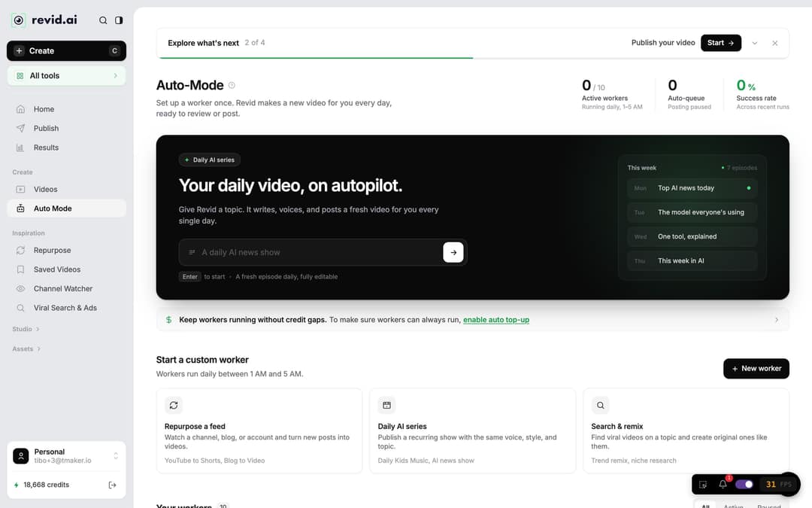Click the selection cursor icon in floating toolbar

point(703,485)
